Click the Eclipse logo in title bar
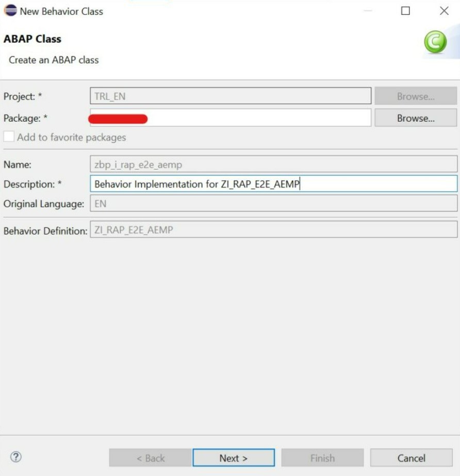This screenshot has width=460, height=476. (x=10, y=11)
